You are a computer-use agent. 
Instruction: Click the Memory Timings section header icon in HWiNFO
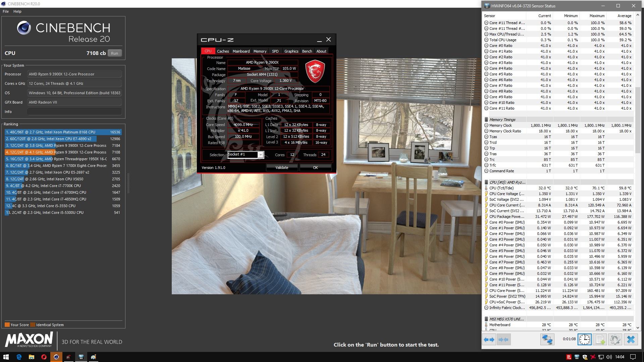tap(486, 120)
